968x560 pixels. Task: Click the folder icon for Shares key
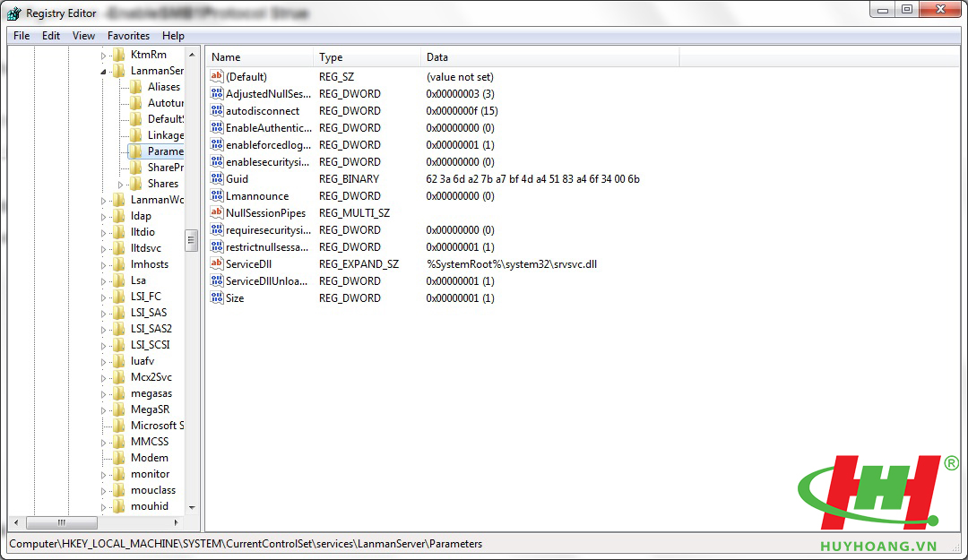(x=135, y=184)
